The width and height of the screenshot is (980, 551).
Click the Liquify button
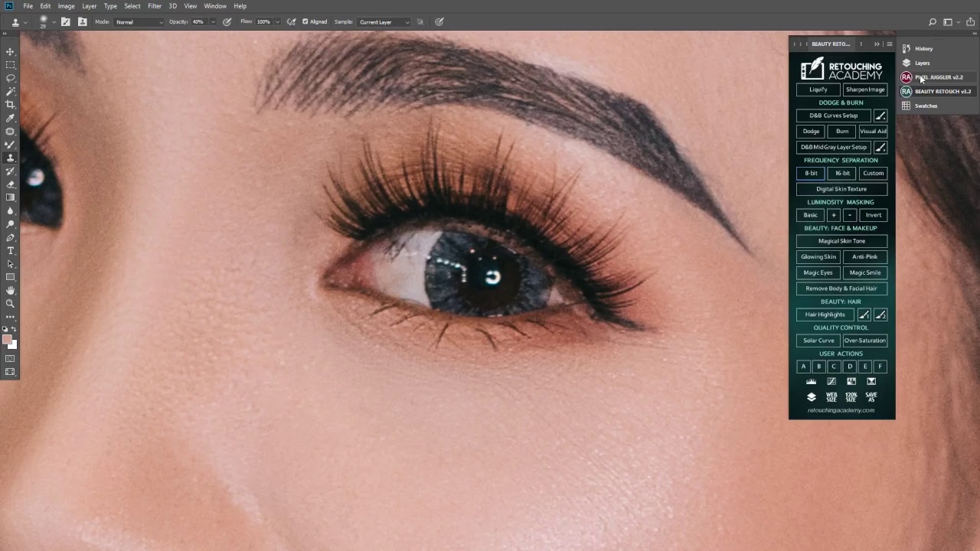[818, 90]
